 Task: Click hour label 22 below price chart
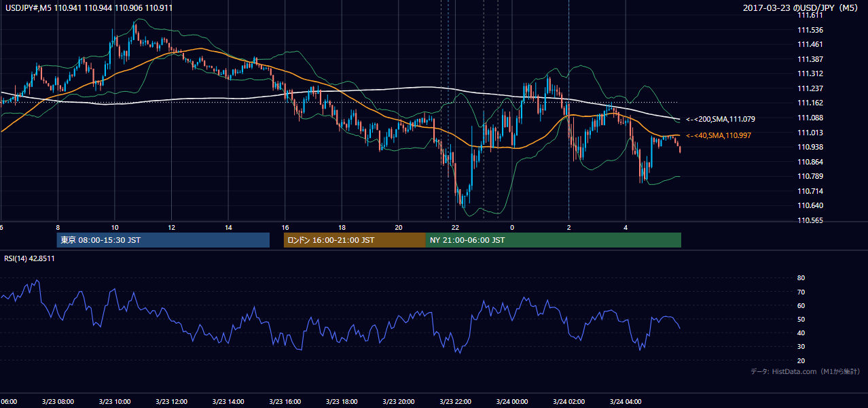[455, 228]
